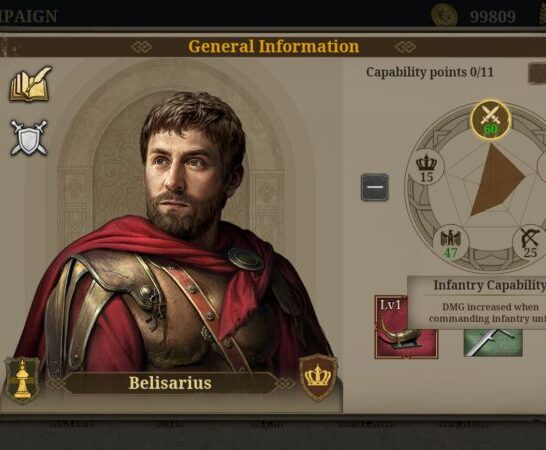Click the brown radar chart polygon
The height and width of the screenshot is (450, 546).
point(496,180)
